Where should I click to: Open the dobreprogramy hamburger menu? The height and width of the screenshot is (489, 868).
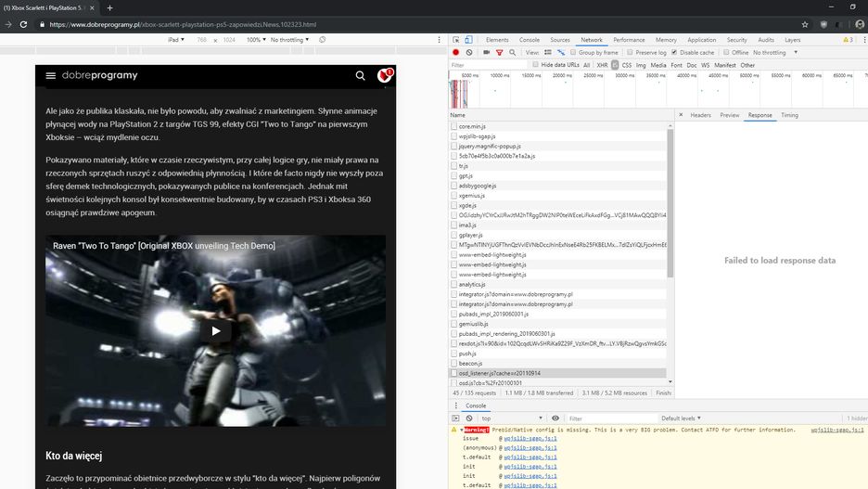click(51, 75)
